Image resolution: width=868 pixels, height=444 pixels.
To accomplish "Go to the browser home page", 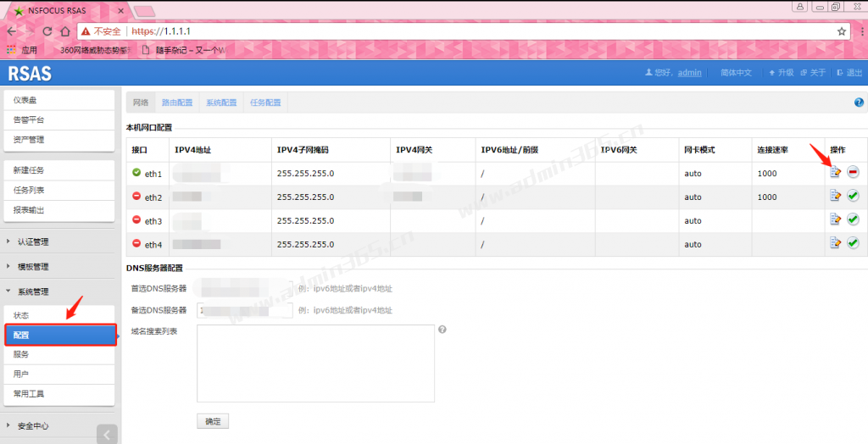I will [64, 31].
